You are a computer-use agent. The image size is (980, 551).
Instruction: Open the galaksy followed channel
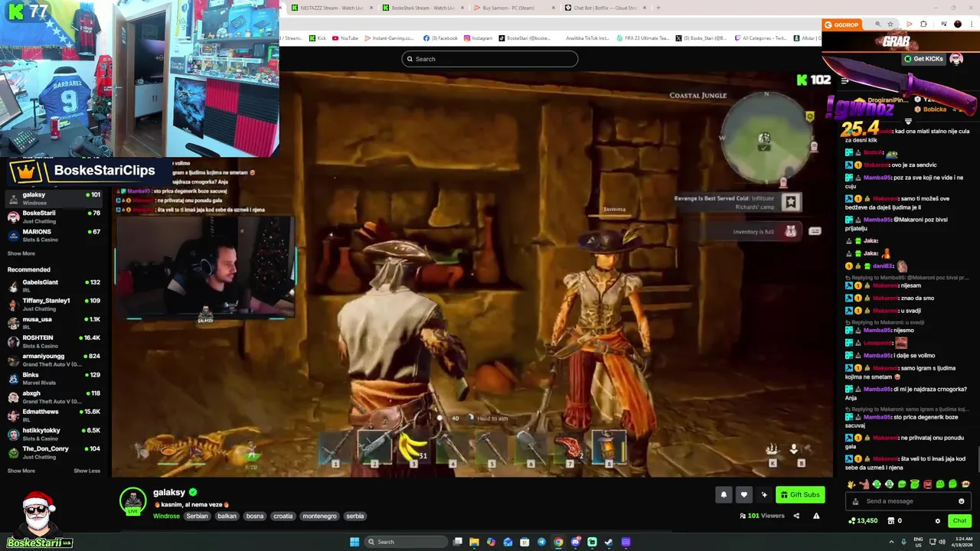[54, 197]
